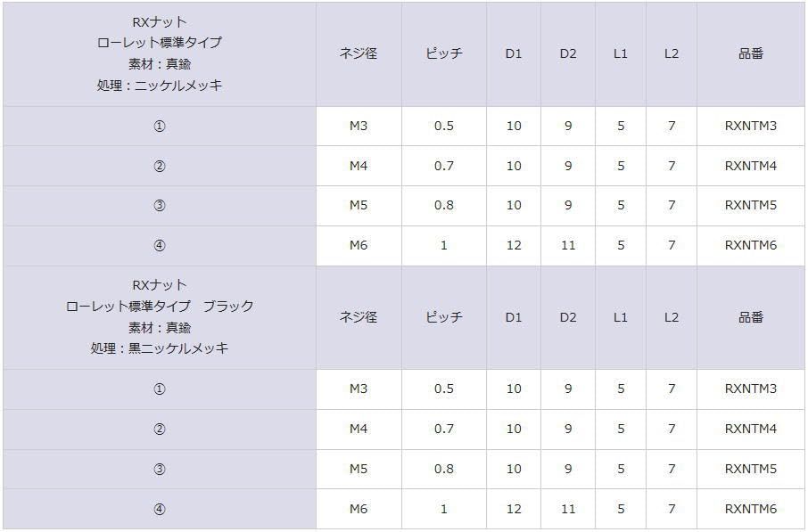The width and height of the screenshot is (808, 532).
Task: Select the RXNTM6 part number in the black table
Action: click(750, 509)
